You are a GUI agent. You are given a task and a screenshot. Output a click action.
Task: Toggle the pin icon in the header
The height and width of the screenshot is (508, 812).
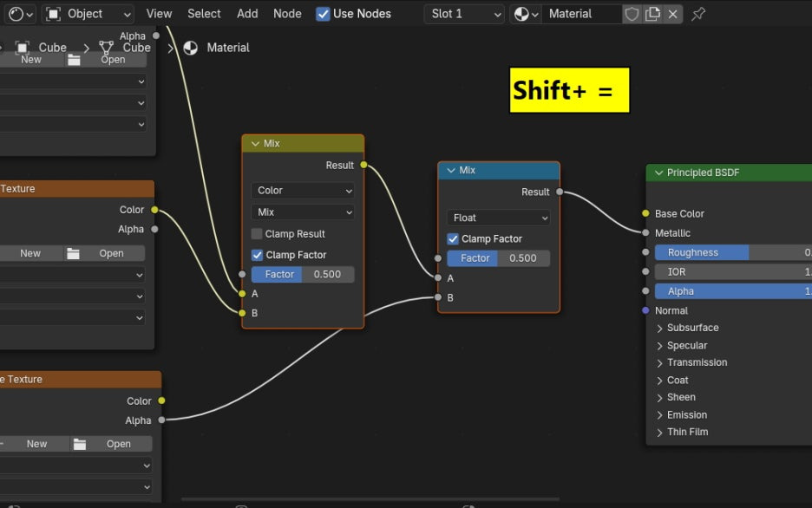[698, 14]
